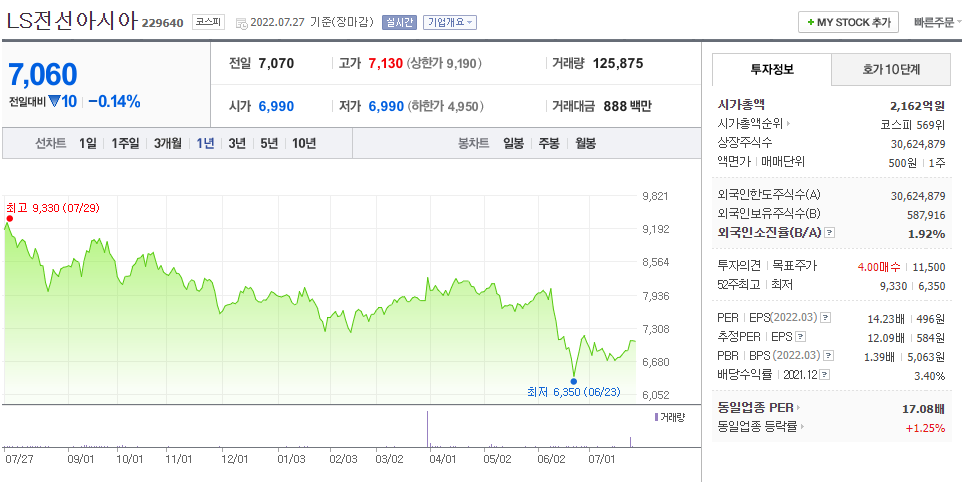
Task: Click the 9,821 y-axis label
Action: pyautogui.click(x=655, y=196)
